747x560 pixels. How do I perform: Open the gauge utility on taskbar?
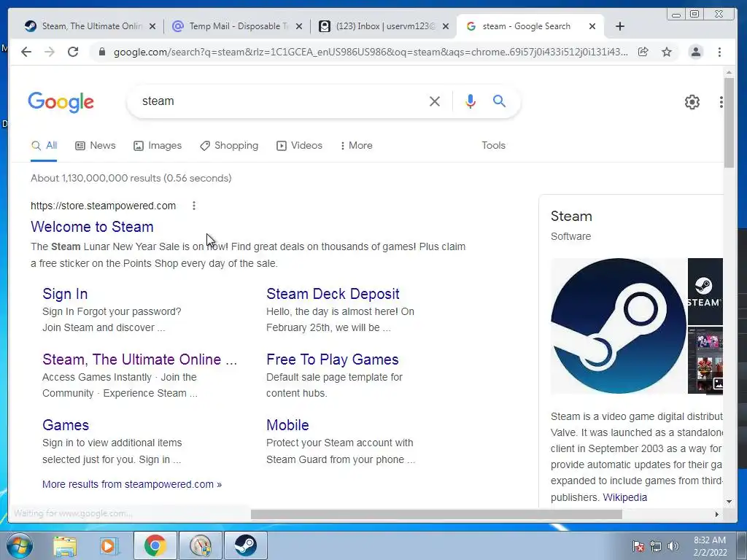tap(200, 545)
